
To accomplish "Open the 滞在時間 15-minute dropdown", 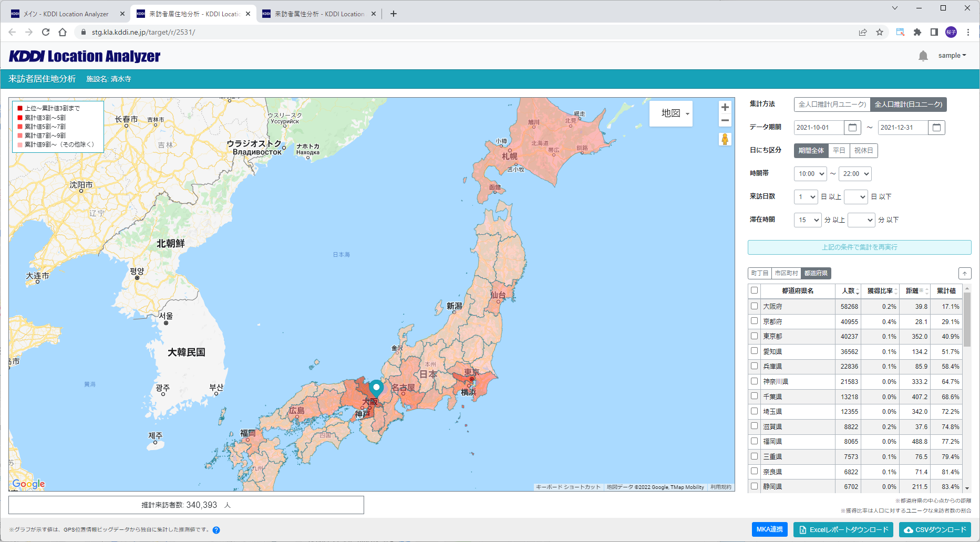I will (807, 220).
